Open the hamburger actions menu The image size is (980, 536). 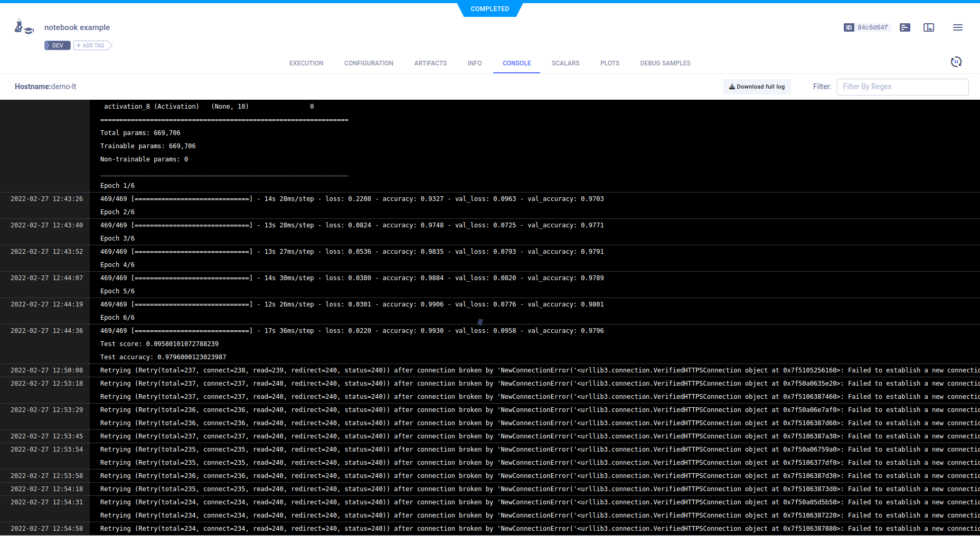957,27
